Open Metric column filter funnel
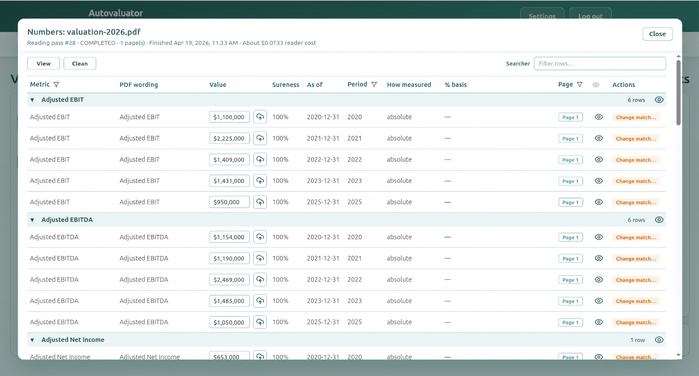This screenshot has width=699, height=376. [x=56, y=84]
